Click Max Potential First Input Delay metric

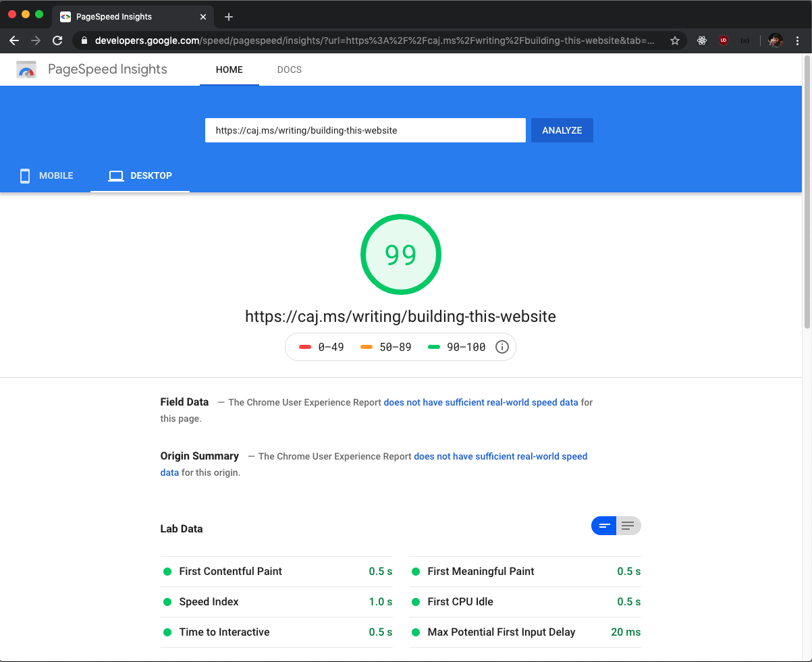click(525, 632)
